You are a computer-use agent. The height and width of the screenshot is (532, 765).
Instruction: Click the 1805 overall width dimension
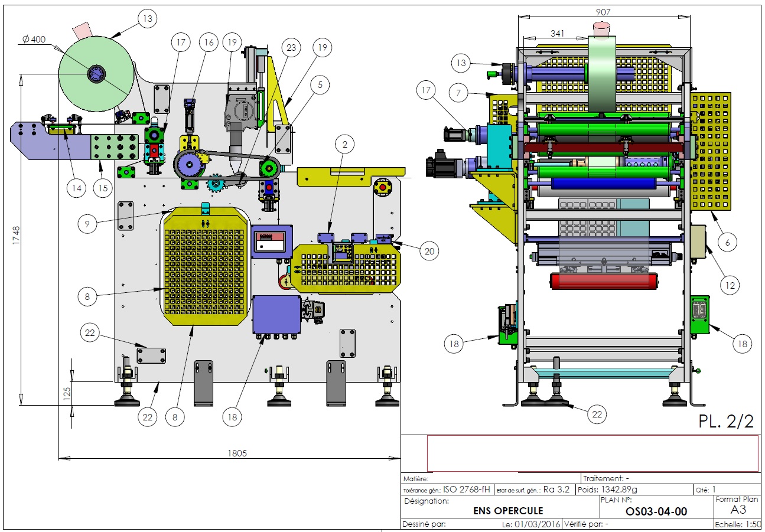(x=237, y=453)
